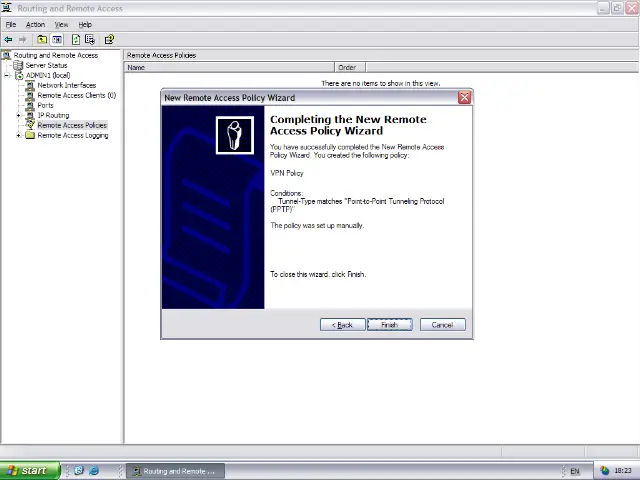Click the Export List toolbar icon
Image resolution: width=640 pixels, height=480 pixels.
90,40
